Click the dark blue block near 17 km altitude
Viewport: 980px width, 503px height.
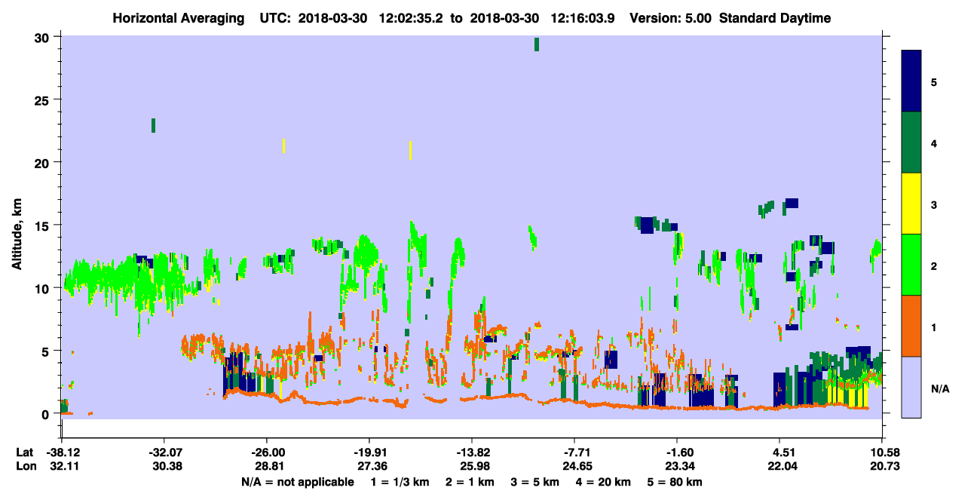[792, 204]
